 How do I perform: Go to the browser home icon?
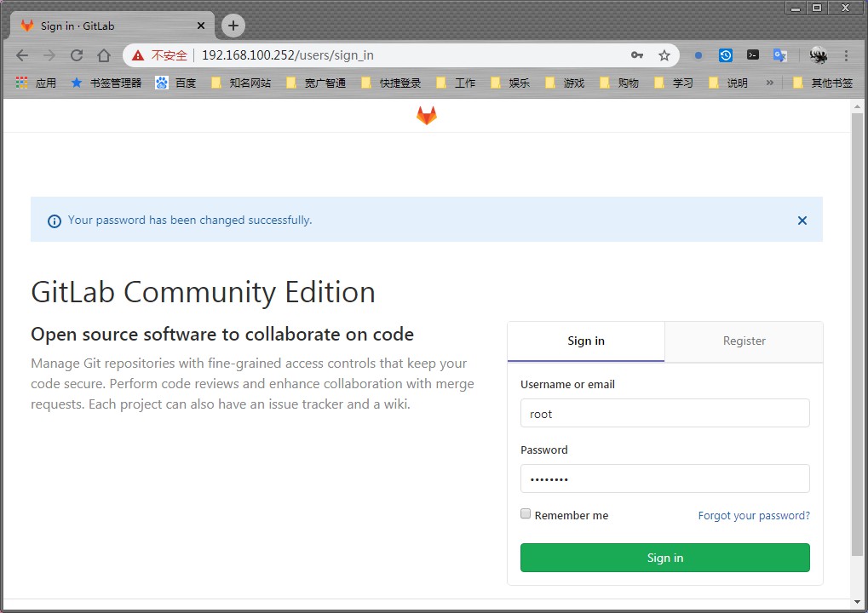click(104, 55)
